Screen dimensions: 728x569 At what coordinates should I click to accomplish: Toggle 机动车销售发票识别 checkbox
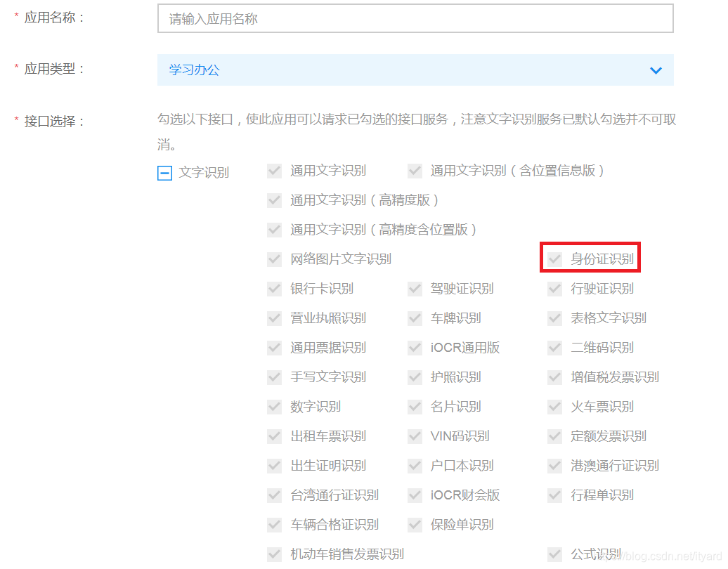(x=274, y=554)
